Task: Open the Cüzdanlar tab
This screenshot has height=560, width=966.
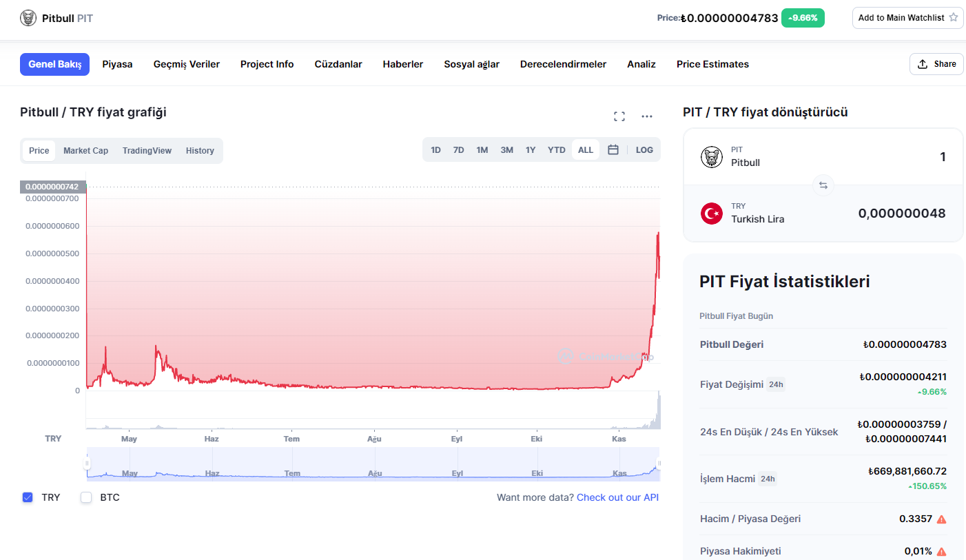Action: pyautogui.click(x=338, y=64)
